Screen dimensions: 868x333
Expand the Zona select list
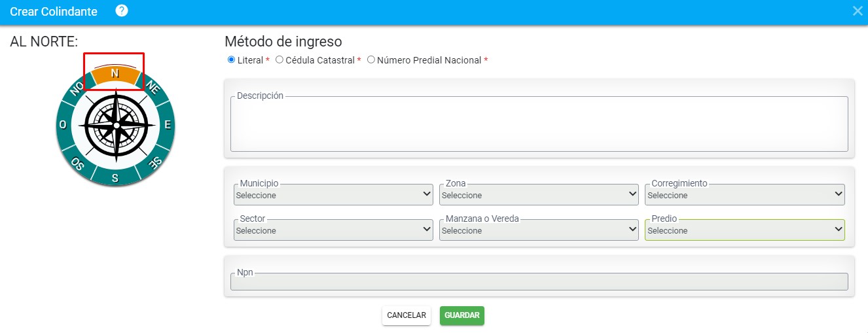click(x=539, y=195)
